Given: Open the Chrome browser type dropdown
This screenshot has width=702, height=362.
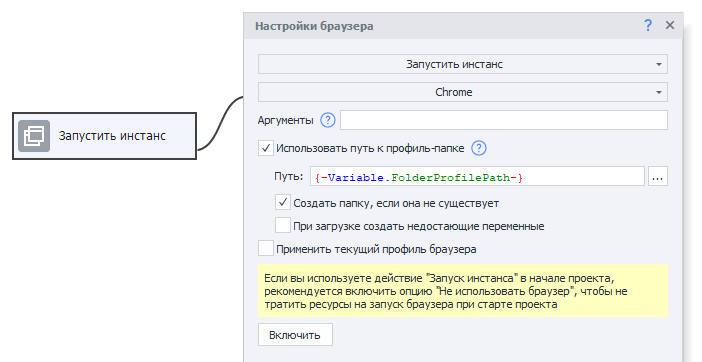Looking at the screenshot, I should 463,92.
